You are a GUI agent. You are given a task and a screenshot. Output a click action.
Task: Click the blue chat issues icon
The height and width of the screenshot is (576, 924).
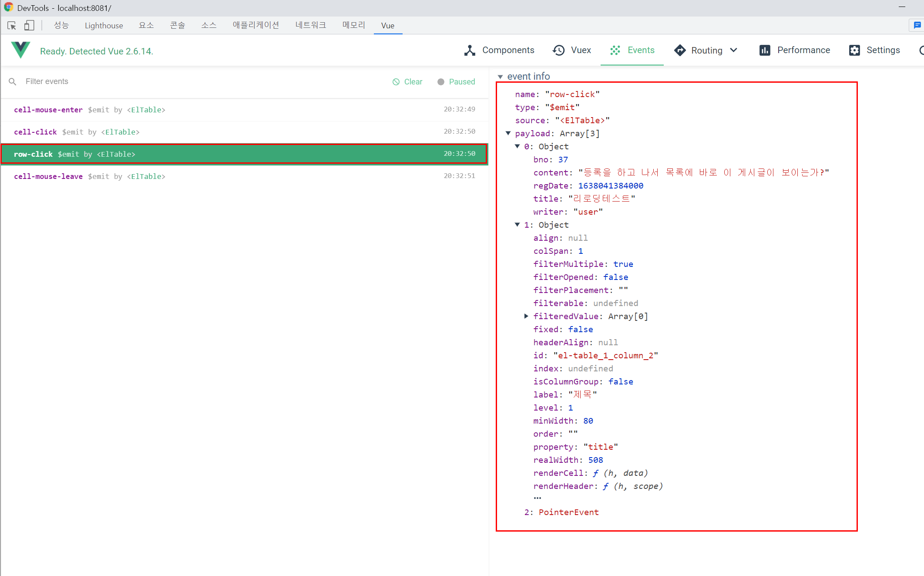coord(917,25)
